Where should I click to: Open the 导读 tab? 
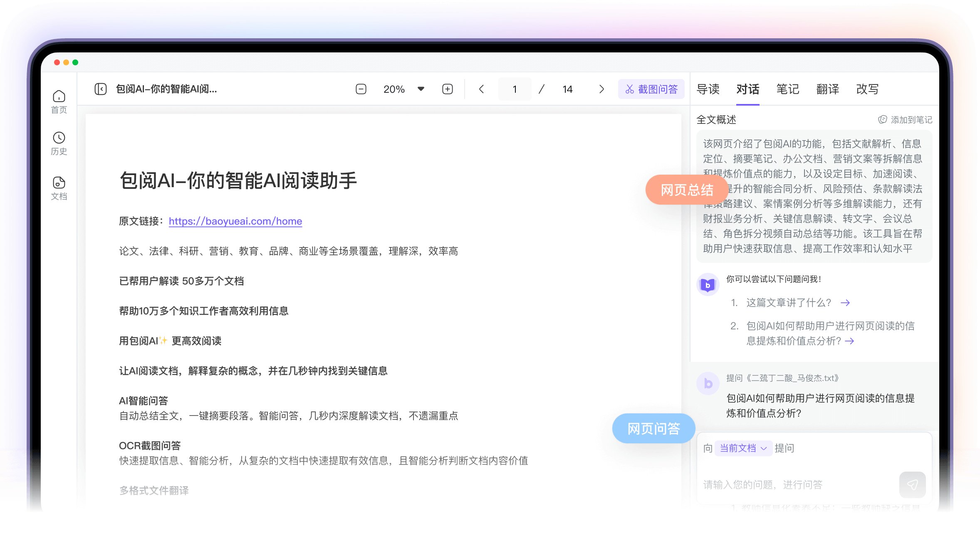708,89
